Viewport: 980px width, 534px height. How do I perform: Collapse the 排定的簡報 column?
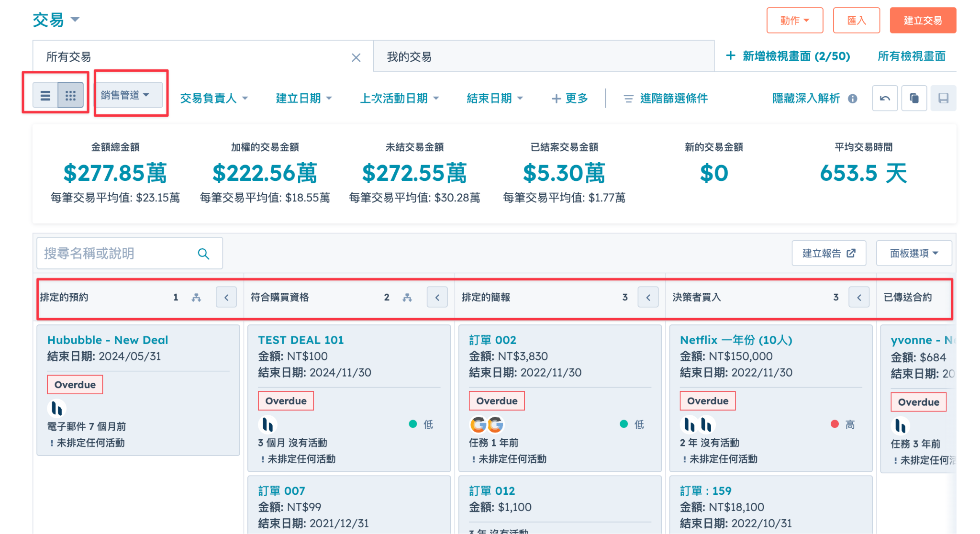click(648, 298)
